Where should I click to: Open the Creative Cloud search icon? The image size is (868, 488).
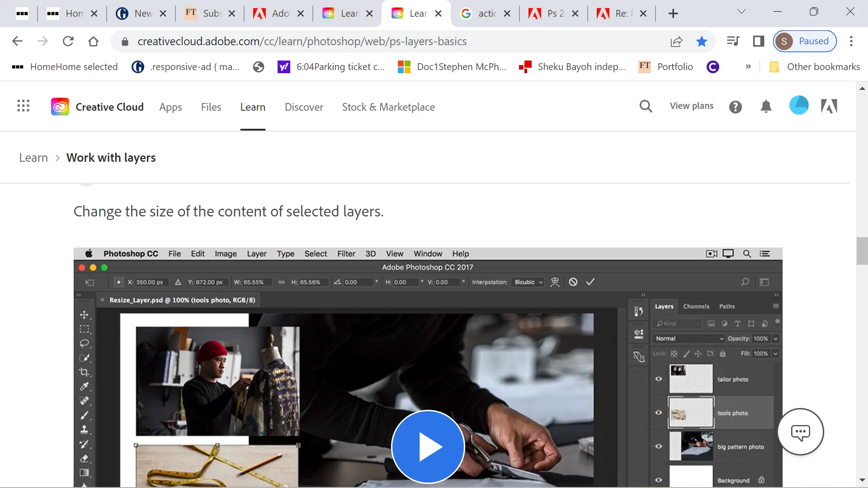pyautogui.click(x=646, y=107)
